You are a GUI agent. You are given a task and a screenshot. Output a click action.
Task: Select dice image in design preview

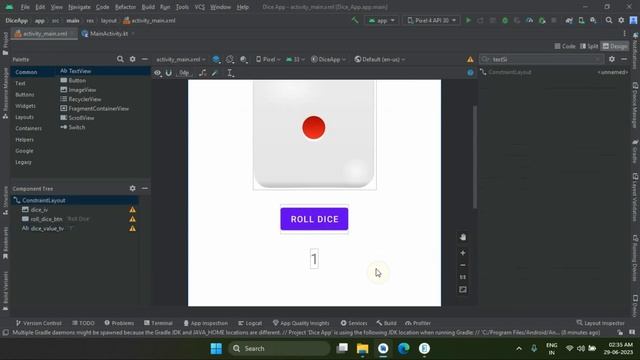pyautogui.click(x=314, y=135)
